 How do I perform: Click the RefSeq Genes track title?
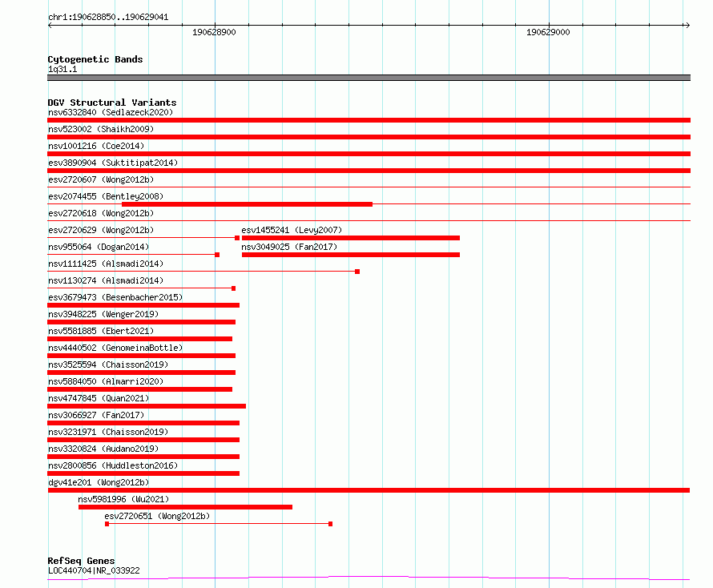81,561
